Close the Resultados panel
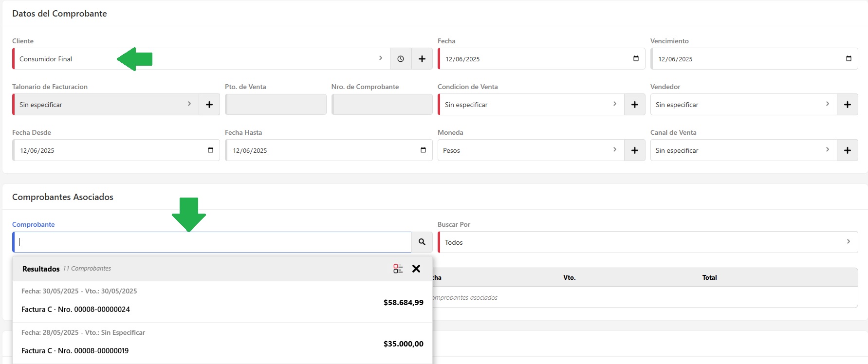 click(x=416, y=269)
